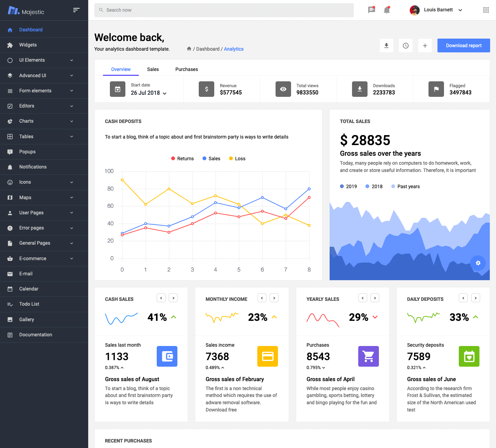The width and height of the screenshot is (496, 448).
Task: Click the plus add icon button
Action: pos(425,45)
